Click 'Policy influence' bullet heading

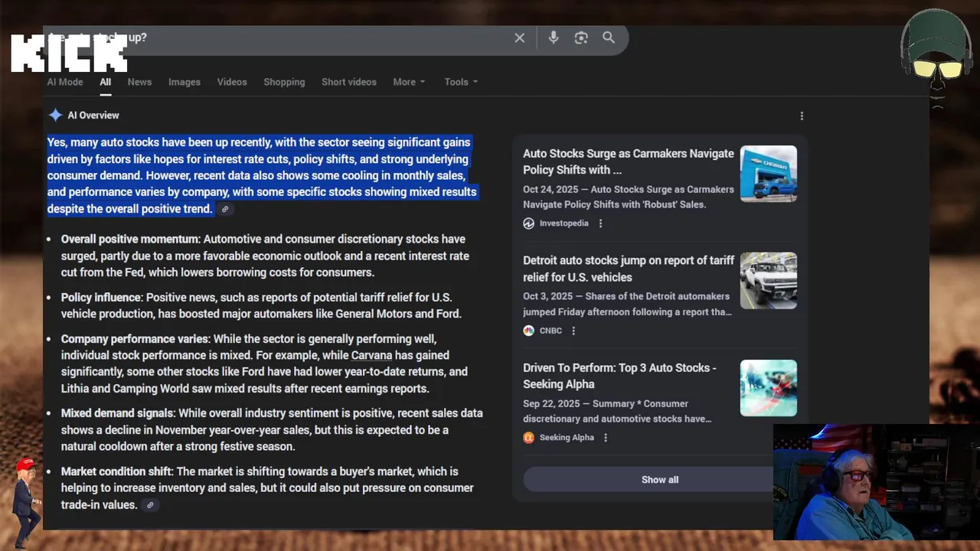(x=102, y=298)
